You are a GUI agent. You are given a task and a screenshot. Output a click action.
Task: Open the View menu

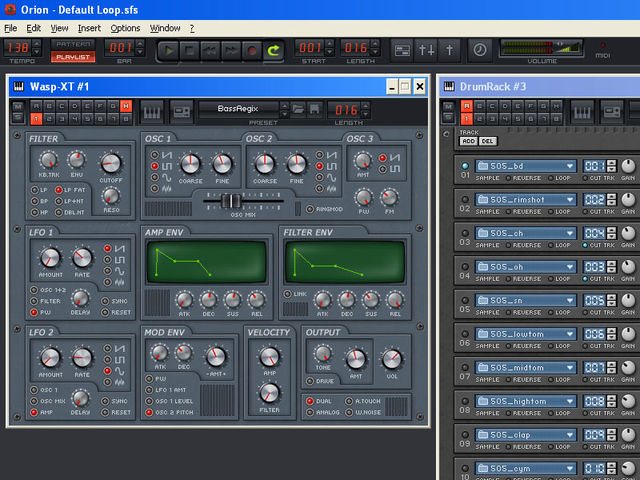point(59,28)
